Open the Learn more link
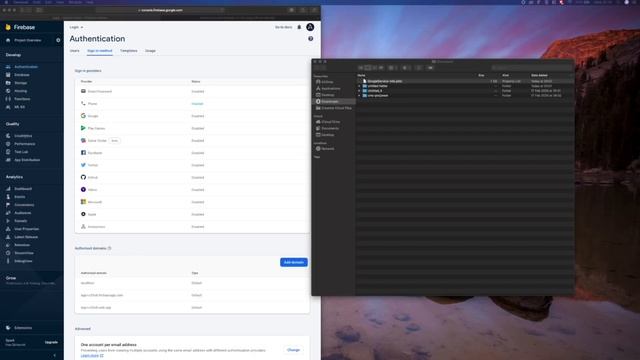This screenshot has height=360, width=640. tap(92, 356)
